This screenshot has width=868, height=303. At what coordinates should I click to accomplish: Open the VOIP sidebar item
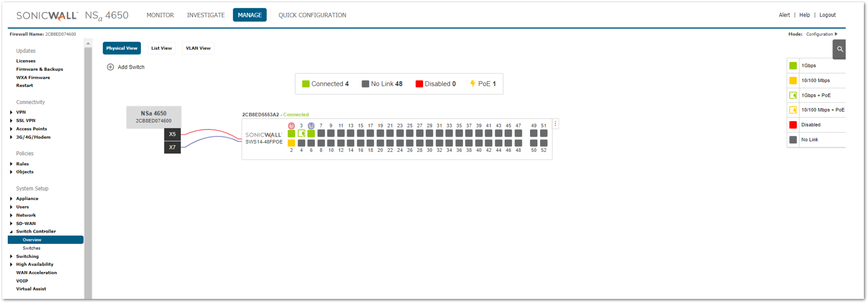pyautogui.click(x=22, y=281)
